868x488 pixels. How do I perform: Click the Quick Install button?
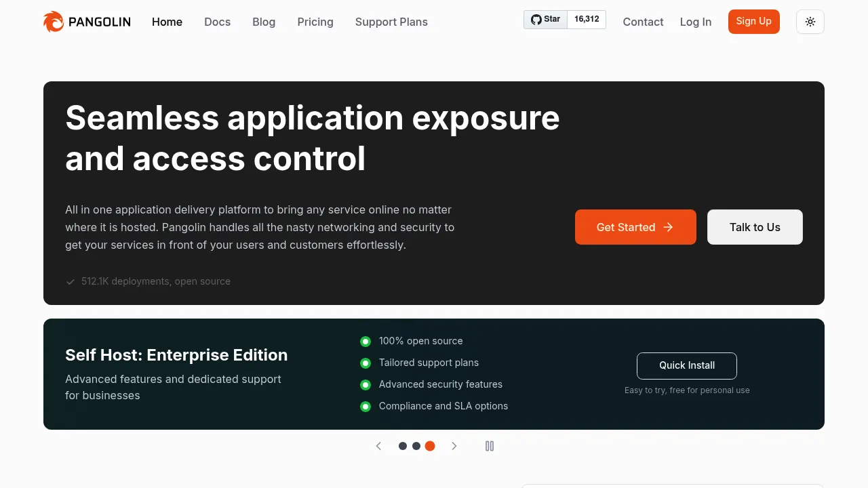tap(687, 365)
